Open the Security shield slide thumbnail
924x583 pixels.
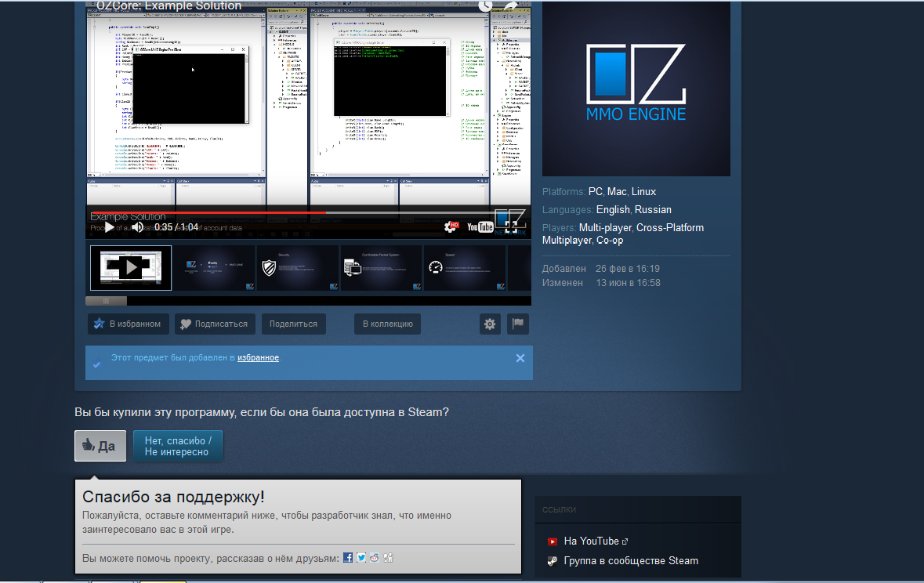(x=298, y=268)
